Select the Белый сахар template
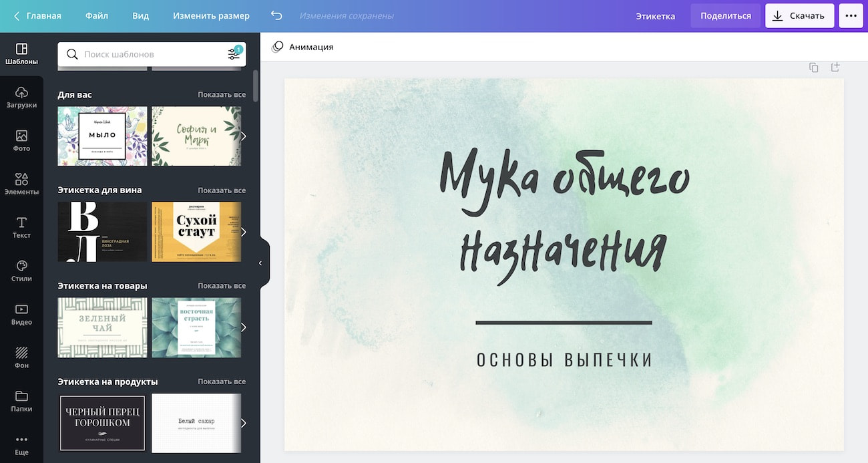 pos(196,423)
